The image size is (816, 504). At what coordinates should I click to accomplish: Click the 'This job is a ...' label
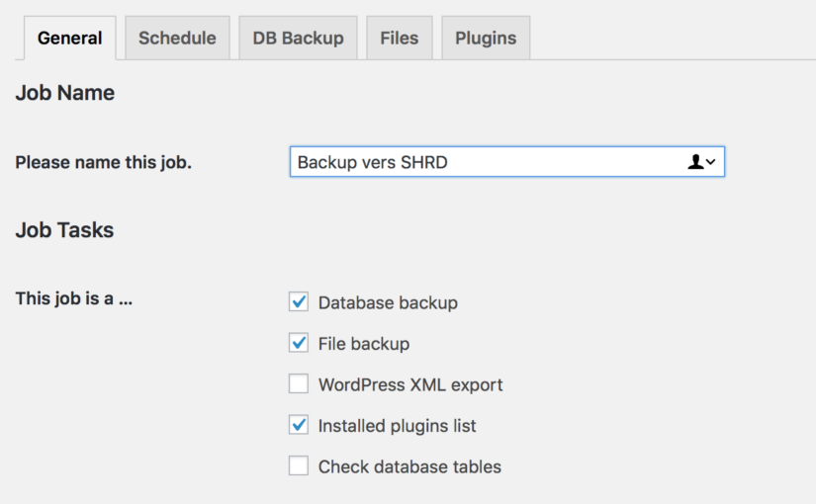click(x=74, y=298)
